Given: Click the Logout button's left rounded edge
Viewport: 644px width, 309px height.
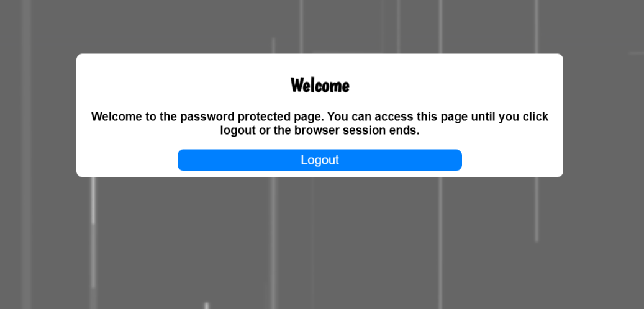Looking at the screenshot, I should click(x=181, y=160).
